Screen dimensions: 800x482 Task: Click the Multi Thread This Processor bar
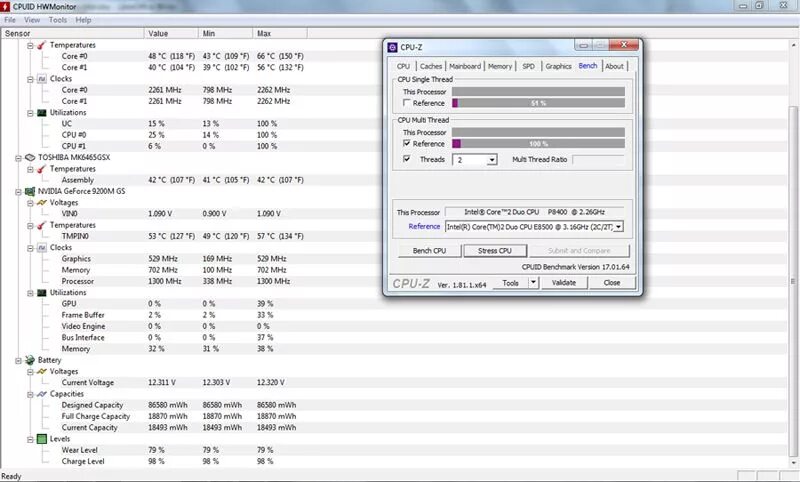[538, 132]
